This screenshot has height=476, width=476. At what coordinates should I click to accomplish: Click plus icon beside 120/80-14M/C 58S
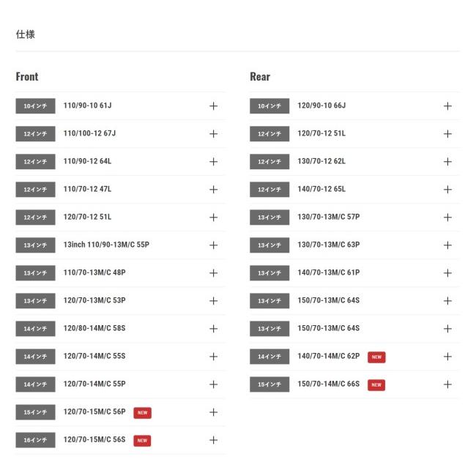213,329
